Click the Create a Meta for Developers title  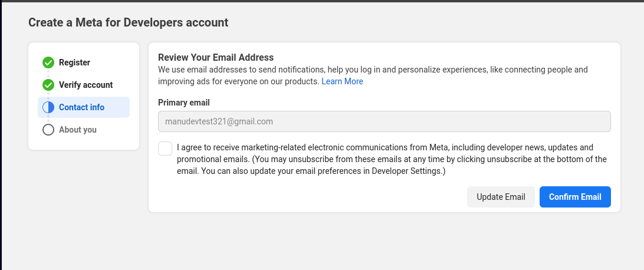[x=128, y=23]
